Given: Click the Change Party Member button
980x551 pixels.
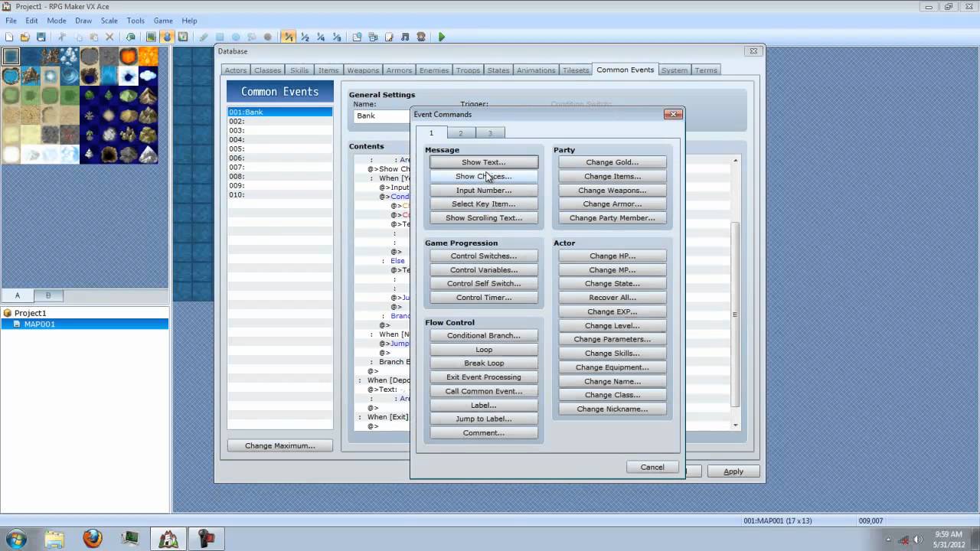Looking at the screenshot, I should (x=612, y=218).
